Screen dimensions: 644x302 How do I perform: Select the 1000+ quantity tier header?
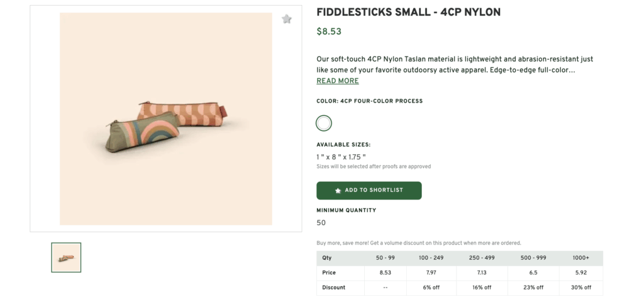click(580, 258)
